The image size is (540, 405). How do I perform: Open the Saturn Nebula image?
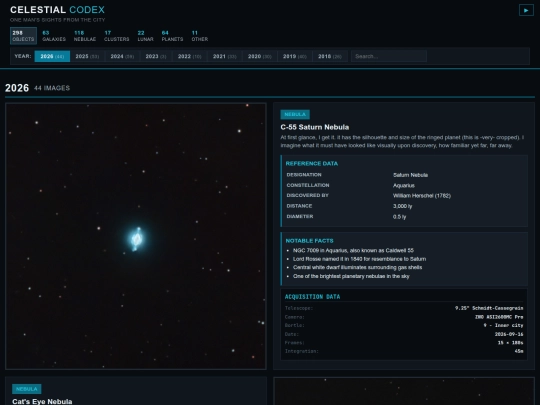pyautogui.click(x=136, y=236)
